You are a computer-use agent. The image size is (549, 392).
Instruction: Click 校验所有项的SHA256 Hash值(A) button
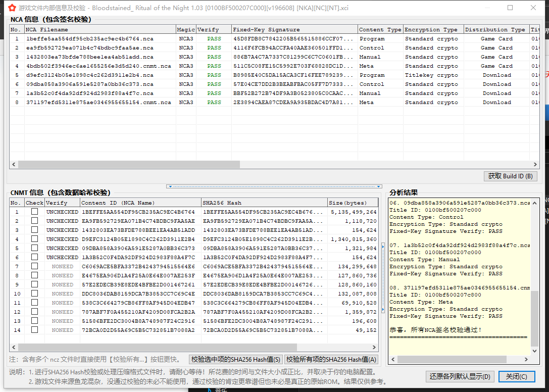(x=331, y=360)
